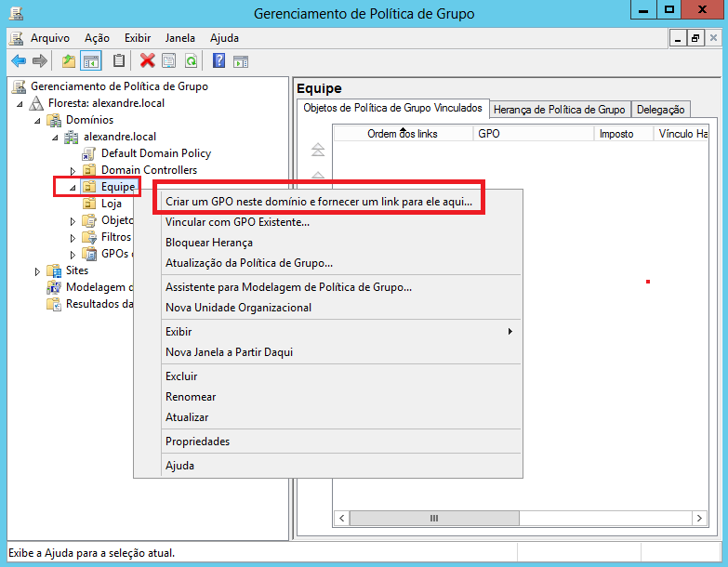This screenshot has width=728, height=567.
Task: Click the alexandre.local domain icon
Action: (x=72, y=137)
